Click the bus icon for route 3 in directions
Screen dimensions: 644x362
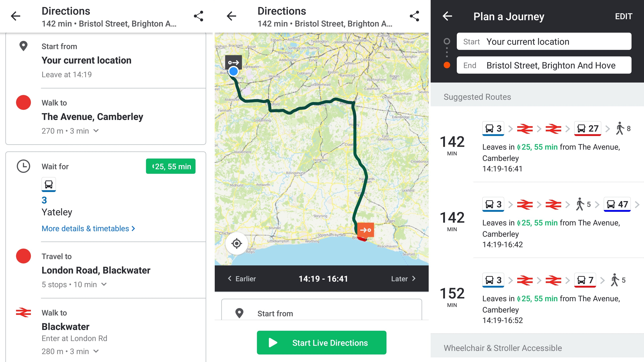(49, 184)
